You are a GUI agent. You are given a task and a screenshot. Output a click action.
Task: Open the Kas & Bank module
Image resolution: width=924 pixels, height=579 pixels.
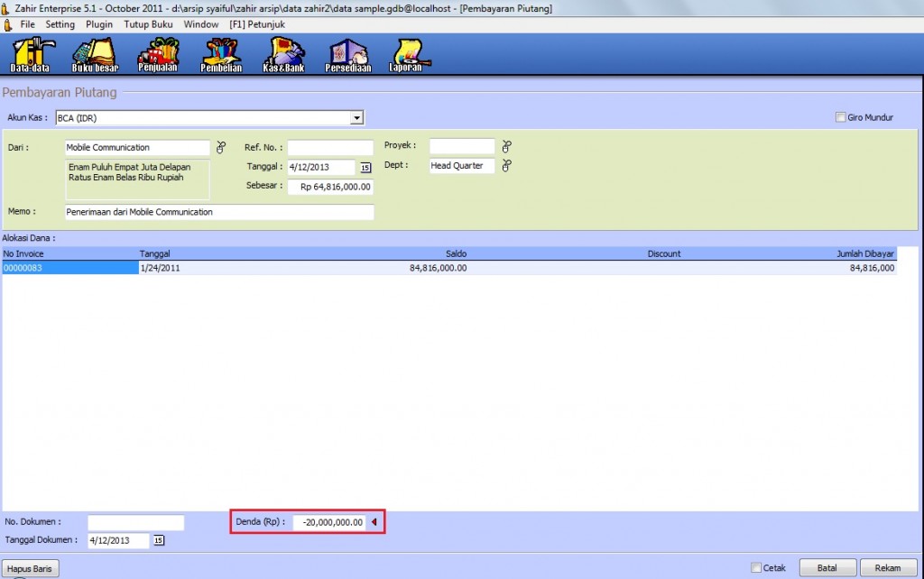pyautogui.click(x=283, y=54)
